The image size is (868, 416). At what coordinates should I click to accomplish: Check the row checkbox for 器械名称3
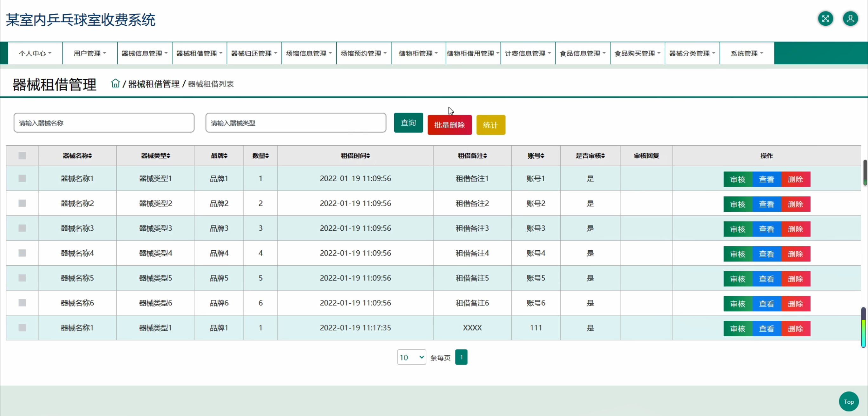[22, 228]
